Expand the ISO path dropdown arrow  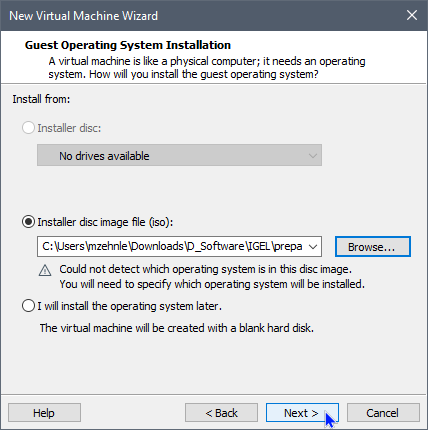coord(313,247)
